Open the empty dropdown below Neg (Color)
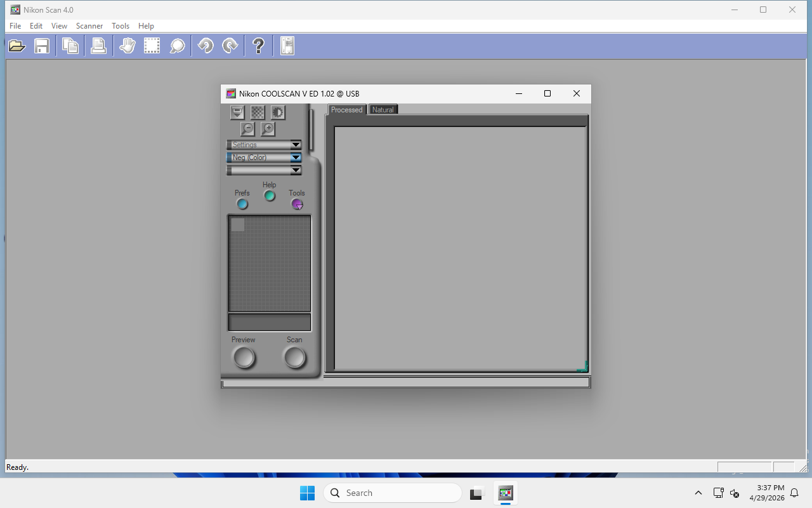 [264, 170]
